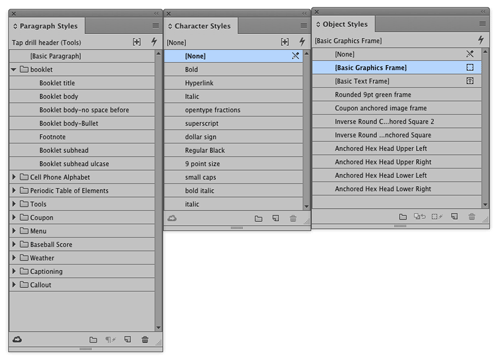Click Character Styles scrollbar down arrow
This screenshot has height=361, width=500.
pos(307,207)
